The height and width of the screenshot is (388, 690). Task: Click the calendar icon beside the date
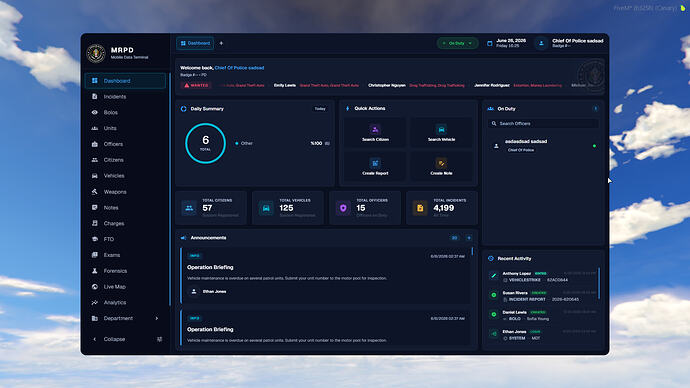pyautogui.click(x=489, y=43)
